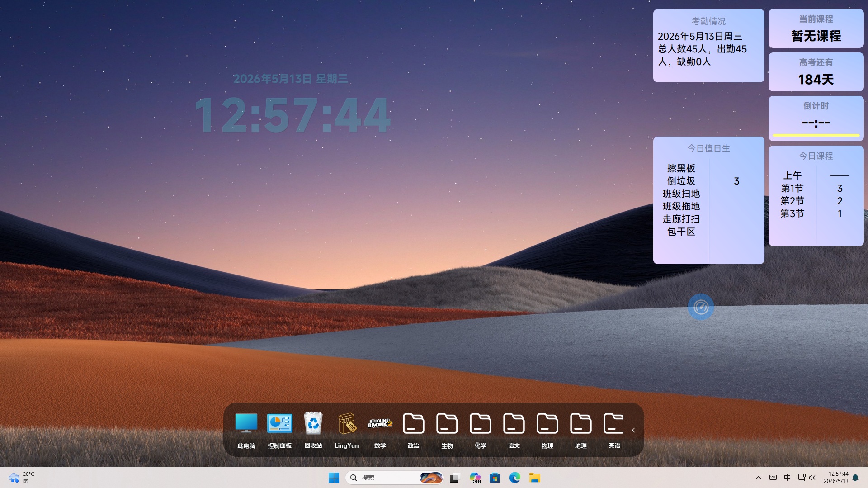Screen dimensions: 868x488
Task: Click the 当前课程 widget showing 暂无课程
Action: [x=816, y=28]
